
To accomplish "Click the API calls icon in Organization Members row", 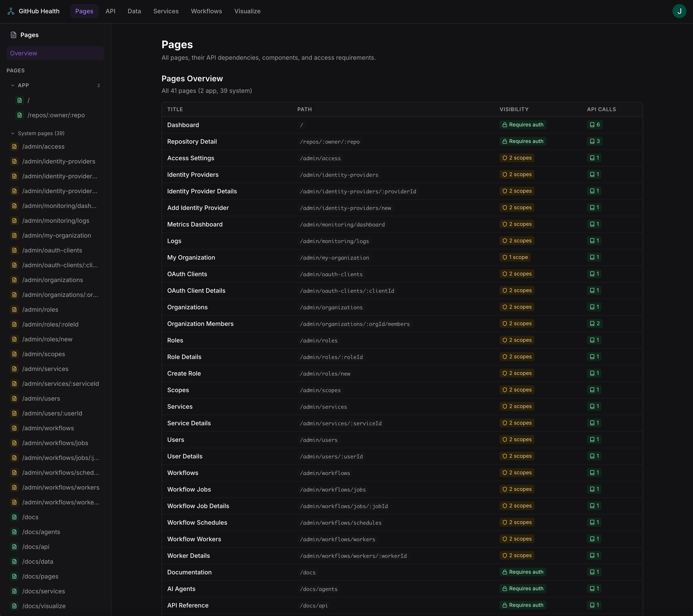I will click(592, 324).
